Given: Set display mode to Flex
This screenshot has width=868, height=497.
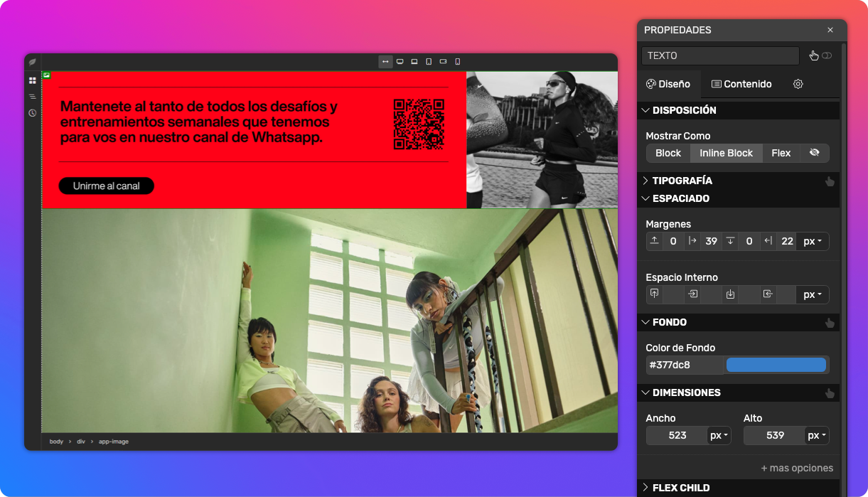Looking at the screenshot, I should coord(781,153).
